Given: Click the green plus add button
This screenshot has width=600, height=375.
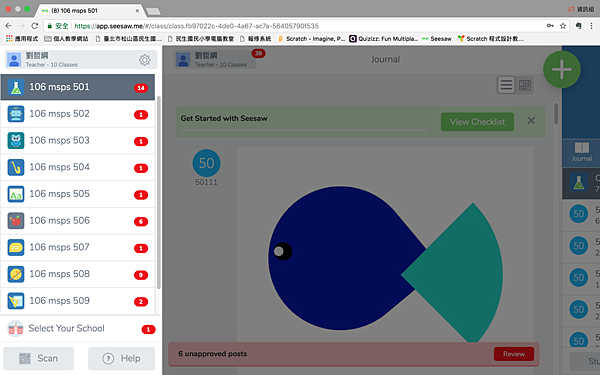Looking at the screenshot, I should (561, 70).
